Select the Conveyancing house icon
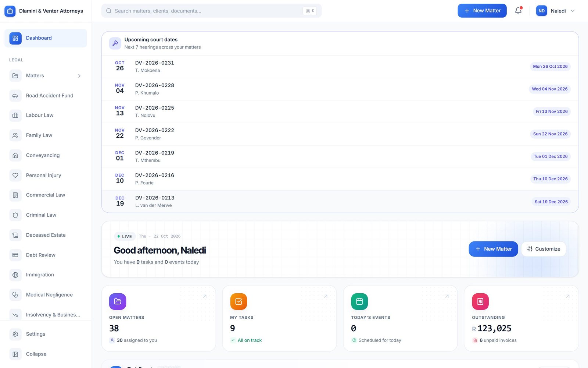 15,155
